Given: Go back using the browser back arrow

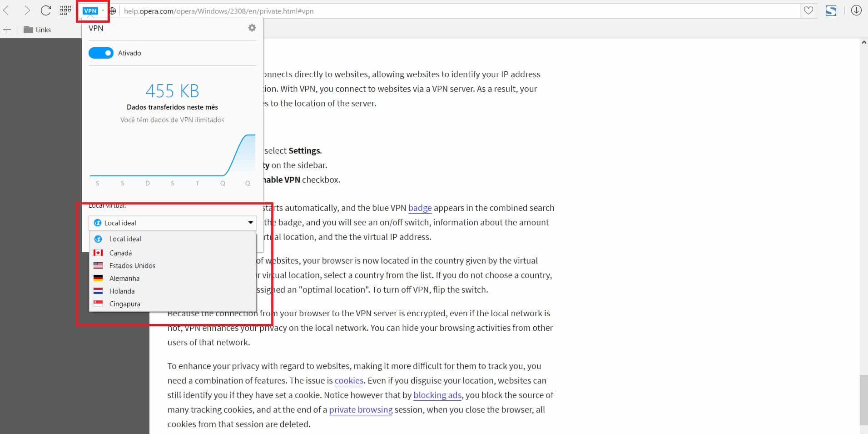Looking at the screenshot, I should pyautogui.click(x=6, y=10).
